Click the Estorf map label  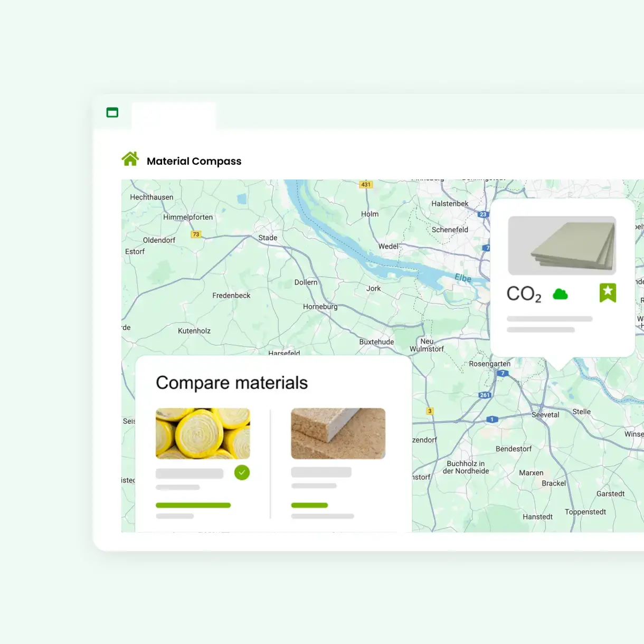tap(135, 251)
